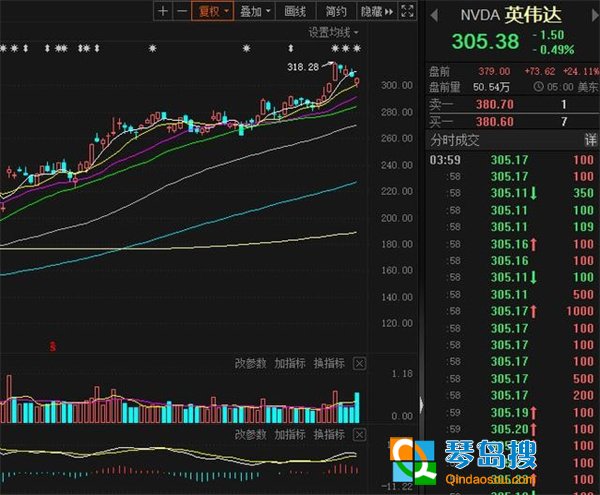Click 加指标 in volume indicator panel

(x=290, y=363)
